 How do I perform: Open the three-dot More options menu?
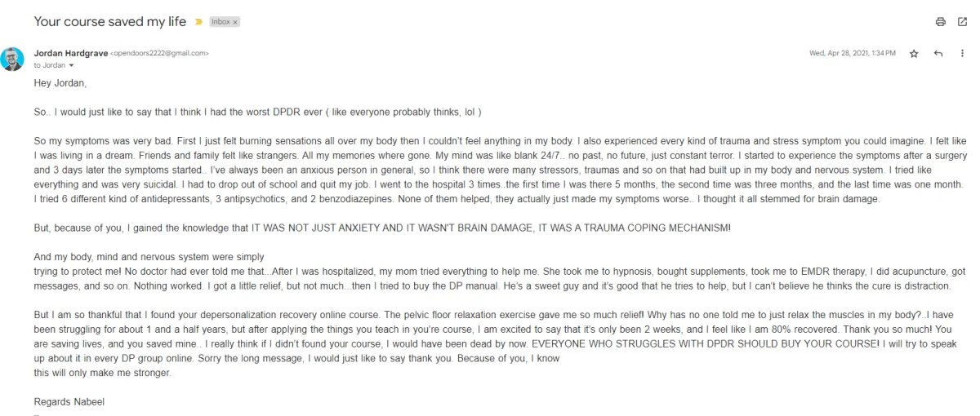(x=962, y=53)
